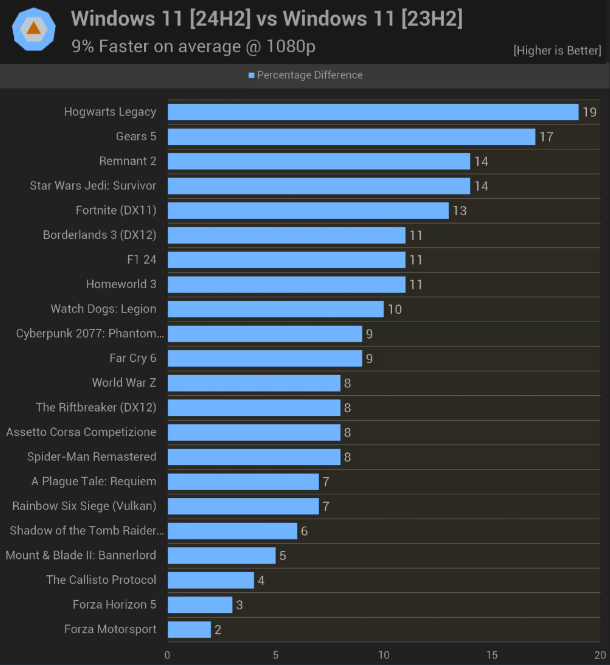Select the Forza Horizon 5 bar

pos(200,604)
